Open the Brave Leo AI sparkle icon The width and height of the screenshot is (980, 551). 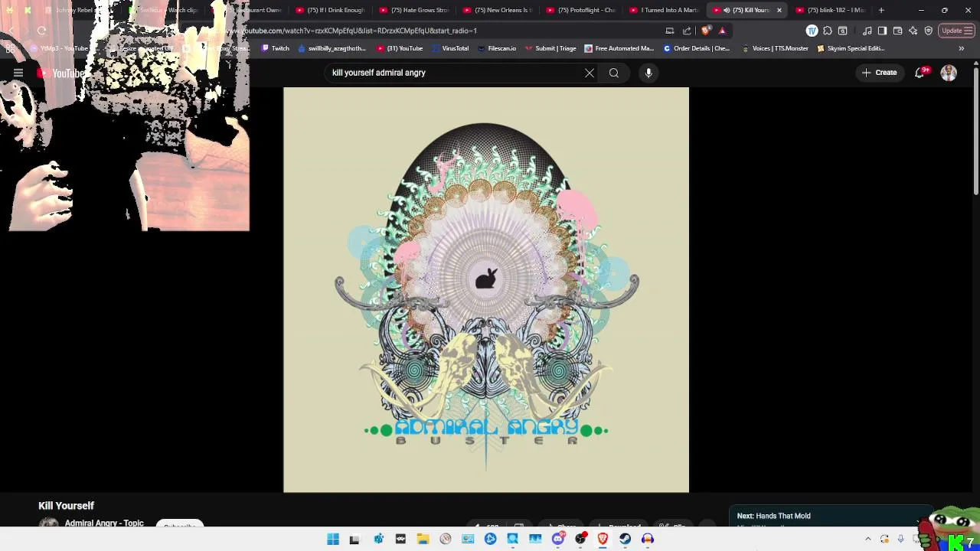[x=913, y=31]
